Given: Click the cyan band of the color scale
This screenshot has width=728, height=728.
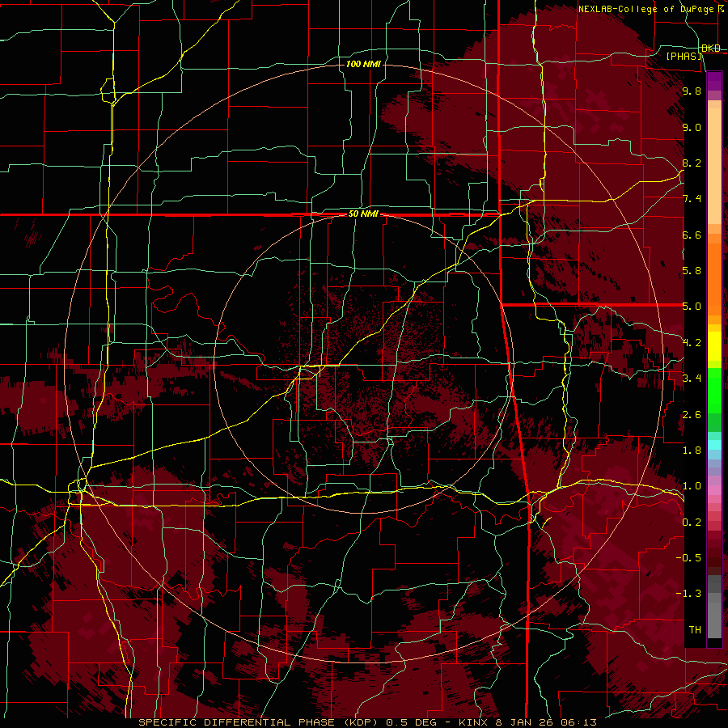Looking at the screenshot, I should pos(714,445).
